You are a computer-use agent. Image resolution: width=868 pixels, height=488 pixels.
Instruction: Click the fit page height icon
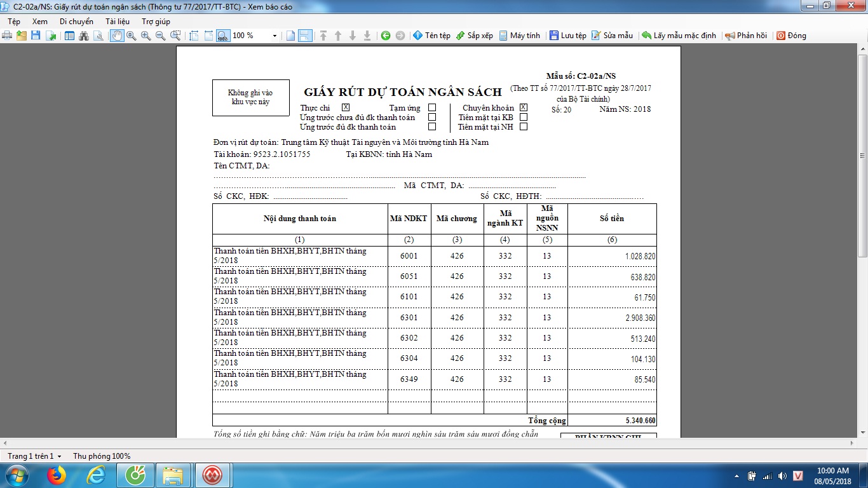point(194,36)
